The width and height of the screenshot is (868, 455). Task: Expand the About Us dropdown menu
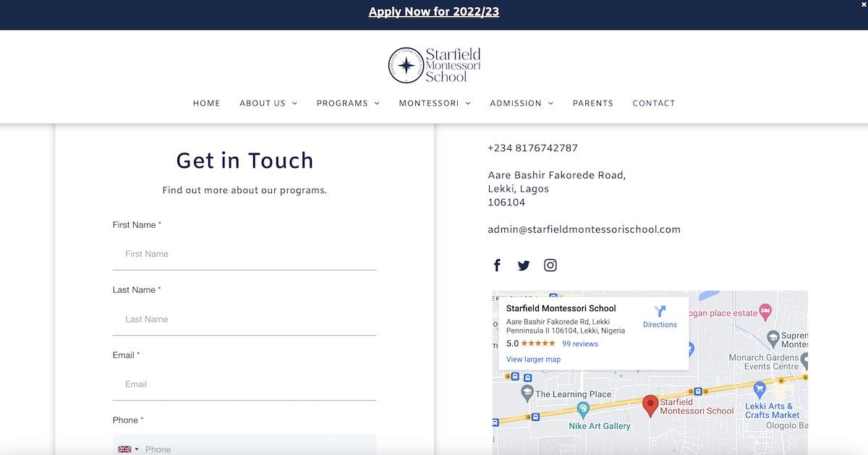click(x=268, y=103)
